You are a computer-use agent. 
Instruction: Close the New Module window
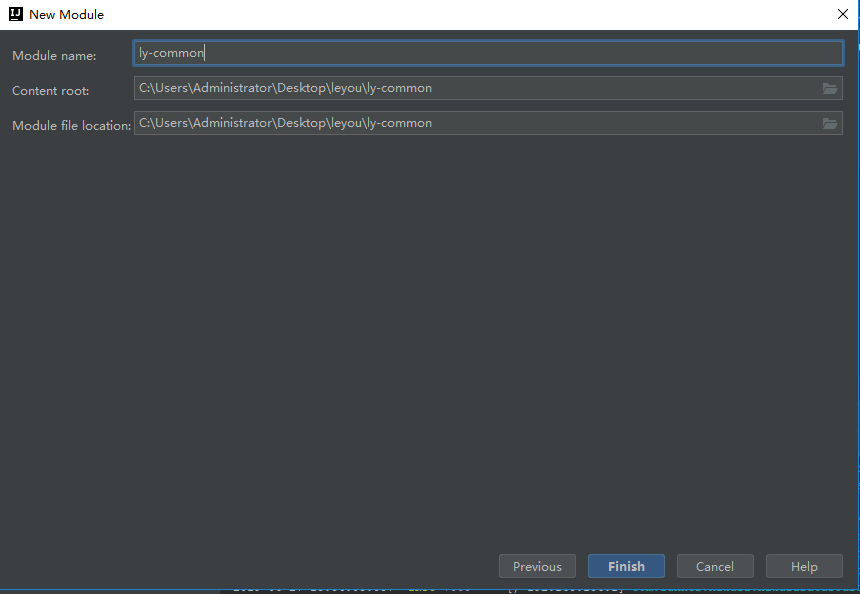click(843, 14)
